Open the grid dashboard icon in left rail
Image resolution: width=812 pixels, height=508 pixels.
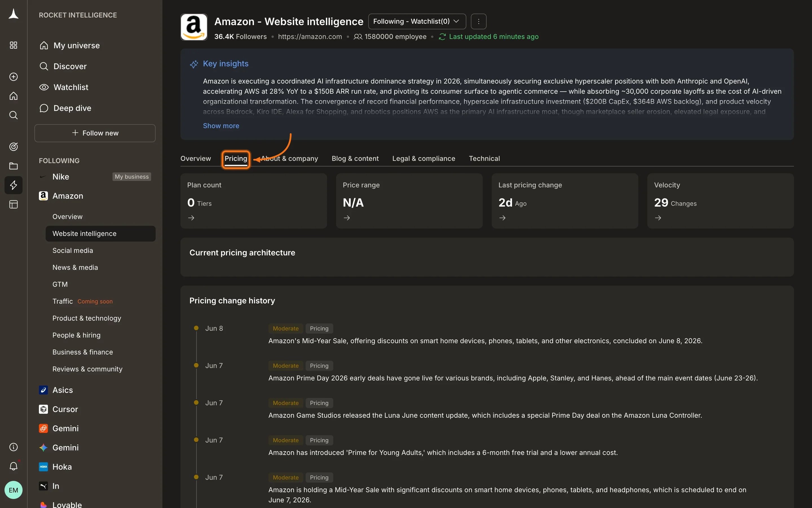click(x=14, y=45)
